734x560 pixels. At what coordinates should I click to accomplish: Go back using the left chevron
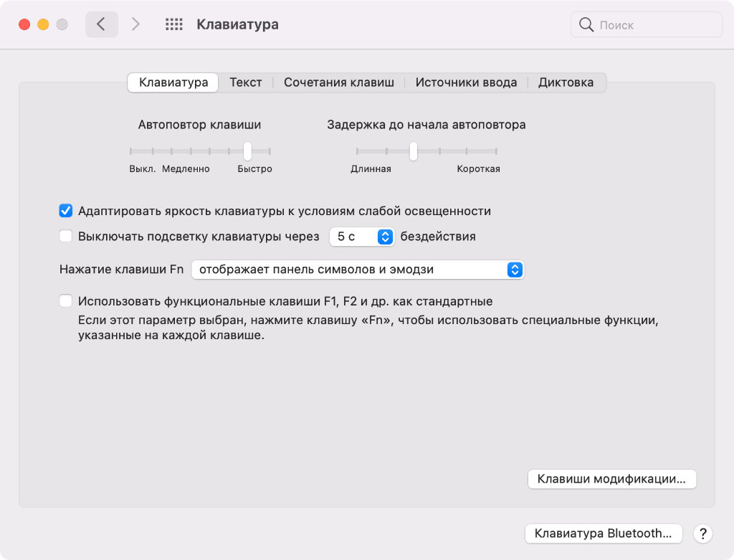pos(101,24)
